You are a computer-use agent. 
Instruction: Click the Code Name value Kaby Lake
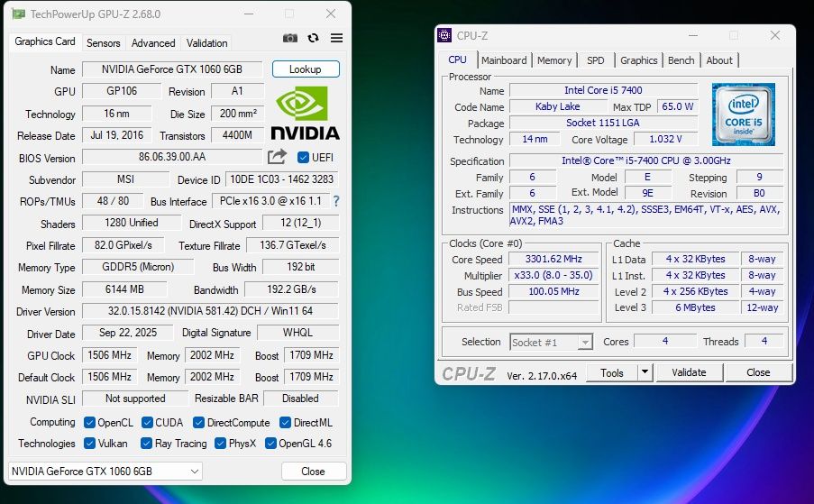coord(558,106)
